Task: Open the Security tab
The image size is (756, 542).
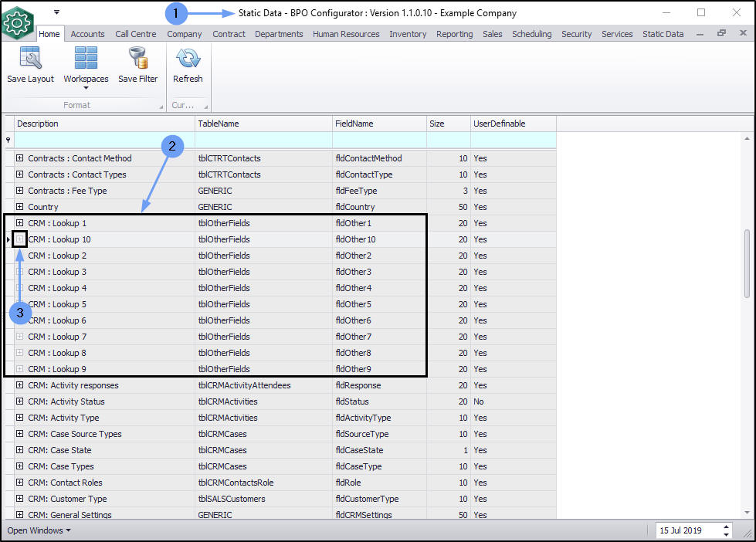Action: (576, 34)
